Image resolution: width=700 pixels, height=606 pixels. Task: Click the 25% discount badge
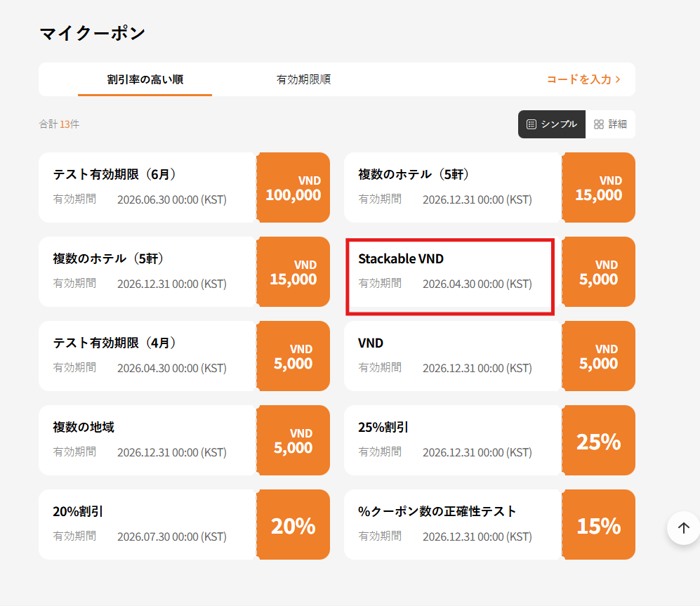598,441
